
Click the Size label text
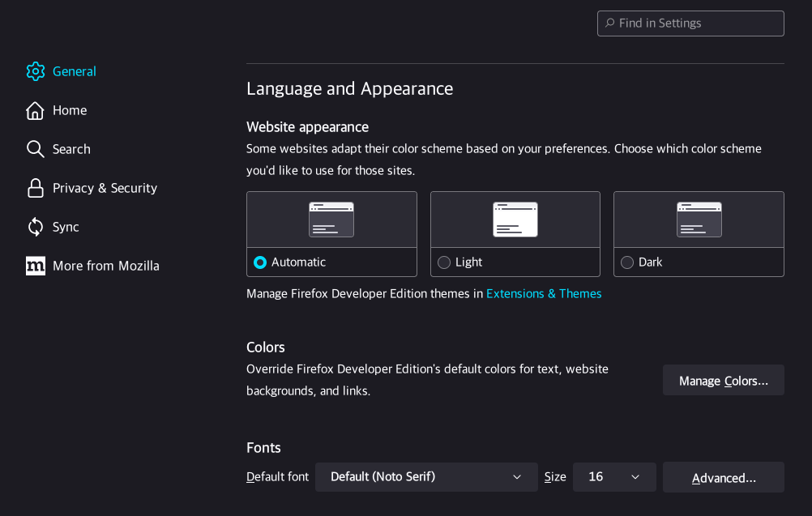[x=555, y=476]
